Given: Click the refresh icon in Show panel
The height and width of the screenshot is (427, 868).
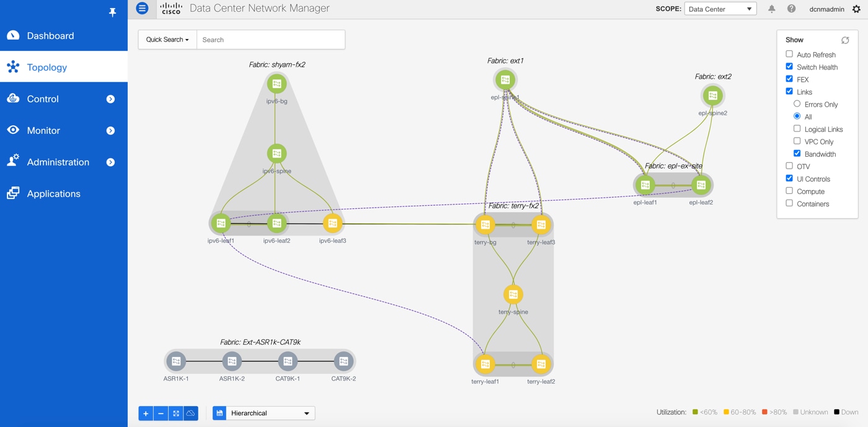Looking at the screenshot, I should [x=845, y=40].
